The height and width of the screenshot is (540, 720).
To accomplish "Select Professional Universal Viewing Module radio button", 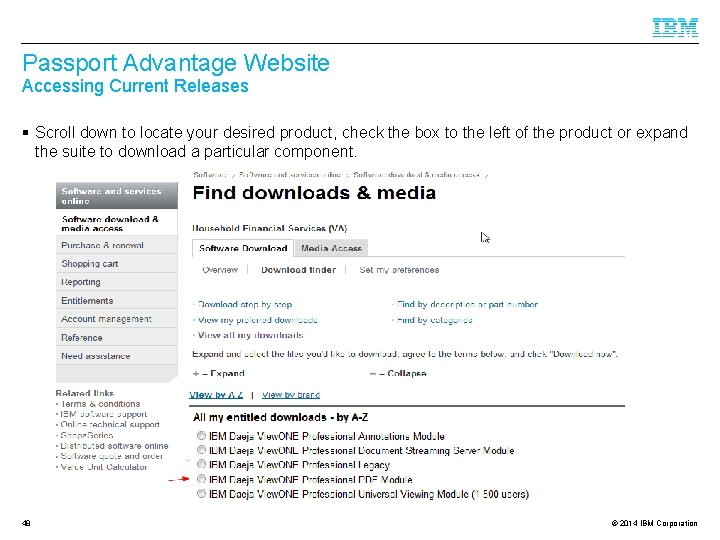I will [x=201, y=493].
